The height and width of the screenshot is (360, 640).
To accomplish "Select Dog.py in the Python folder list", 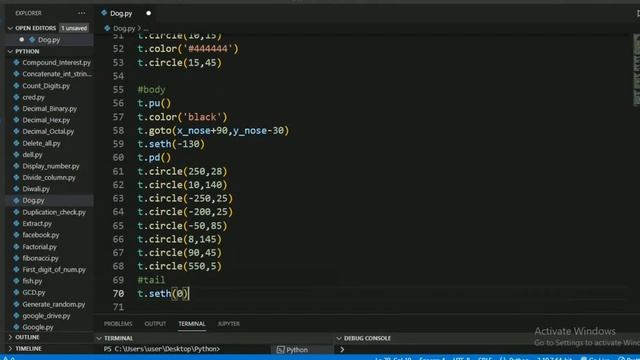I will click(33, 200).
